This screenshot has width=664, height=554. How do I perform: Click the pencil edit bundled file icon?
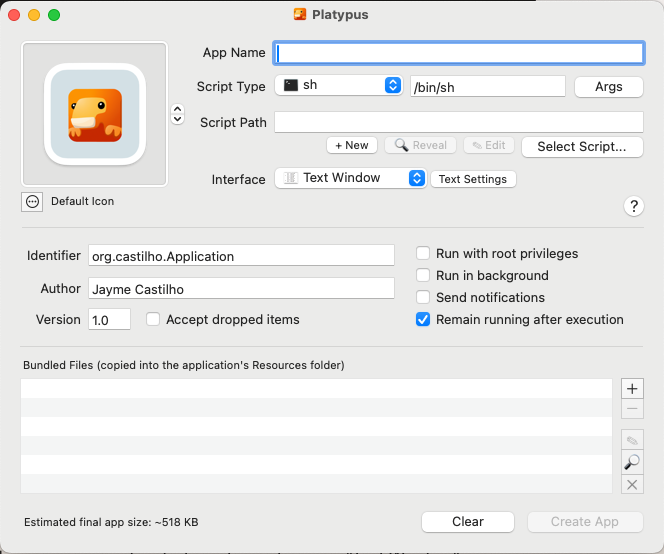coord(632,440)
